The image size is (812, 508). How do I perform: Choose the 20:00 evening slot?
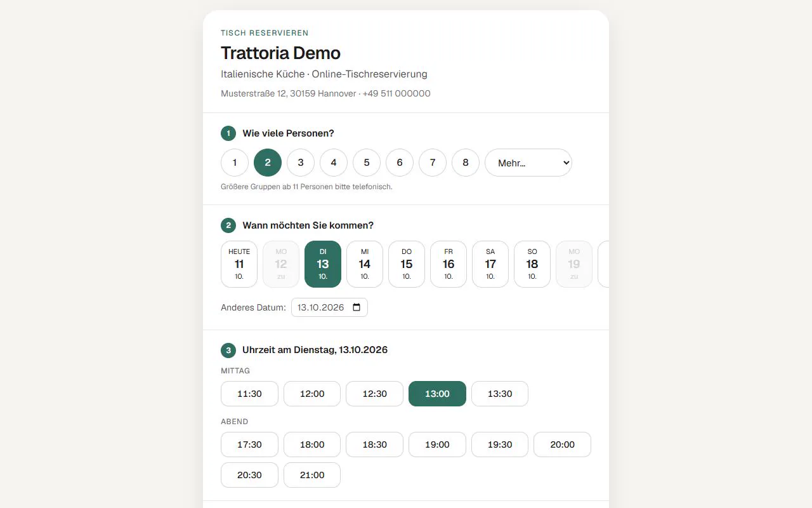(562, 444)
